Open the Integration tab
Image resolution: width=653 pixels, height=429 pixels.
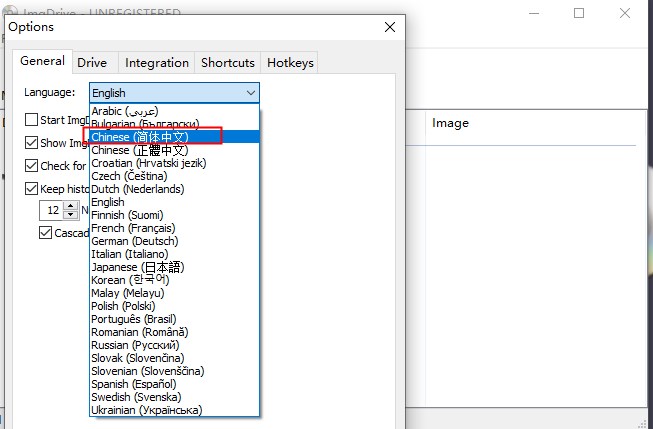point(157,63)
